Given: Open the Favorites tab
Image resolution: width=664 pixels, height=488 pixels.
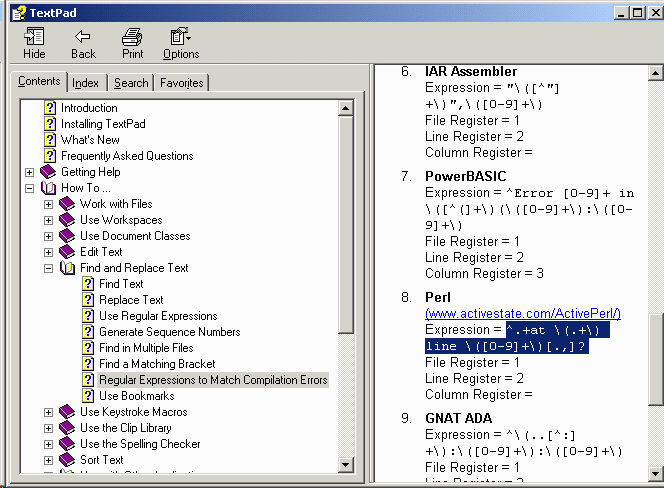Looking at the screenshot, I should coord(182,83).
